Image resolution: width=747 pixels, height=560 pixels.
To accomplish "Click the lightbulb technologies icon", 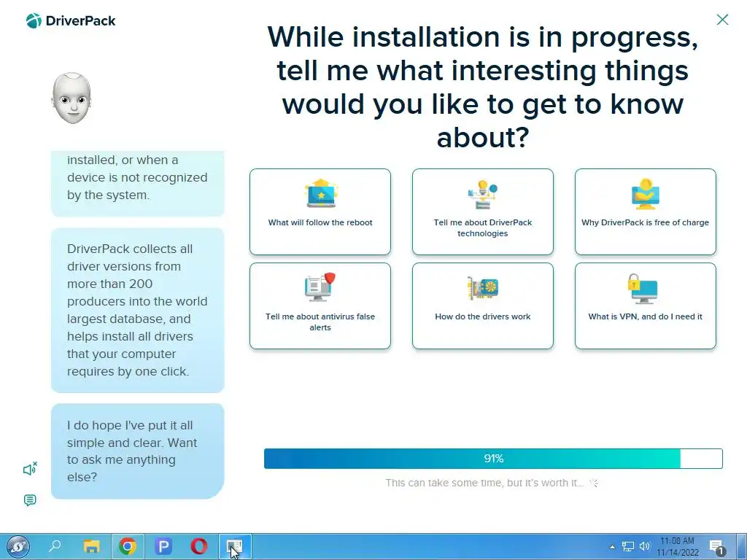I will coord(483,194).
